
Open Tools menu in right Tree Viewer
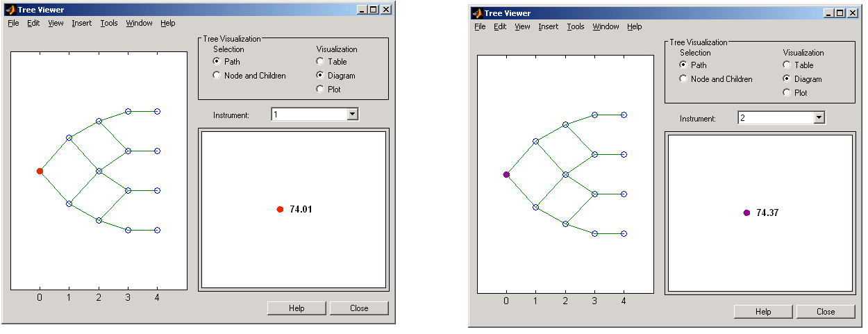(x=576, y=26)
